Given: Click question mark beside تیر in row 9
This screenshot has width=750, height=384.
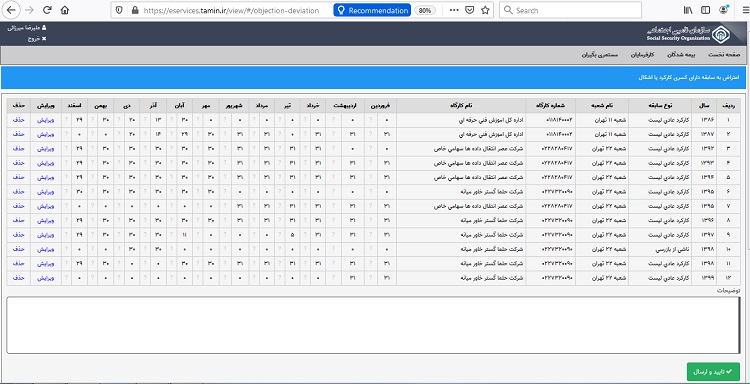Looking at the screenshot, I should (x=280, y=235).
